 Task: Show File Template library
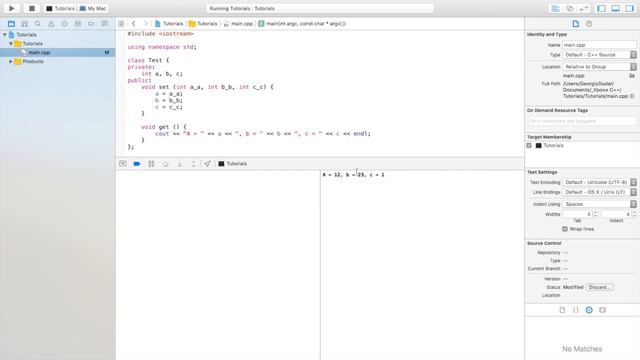tap(562, 310)
